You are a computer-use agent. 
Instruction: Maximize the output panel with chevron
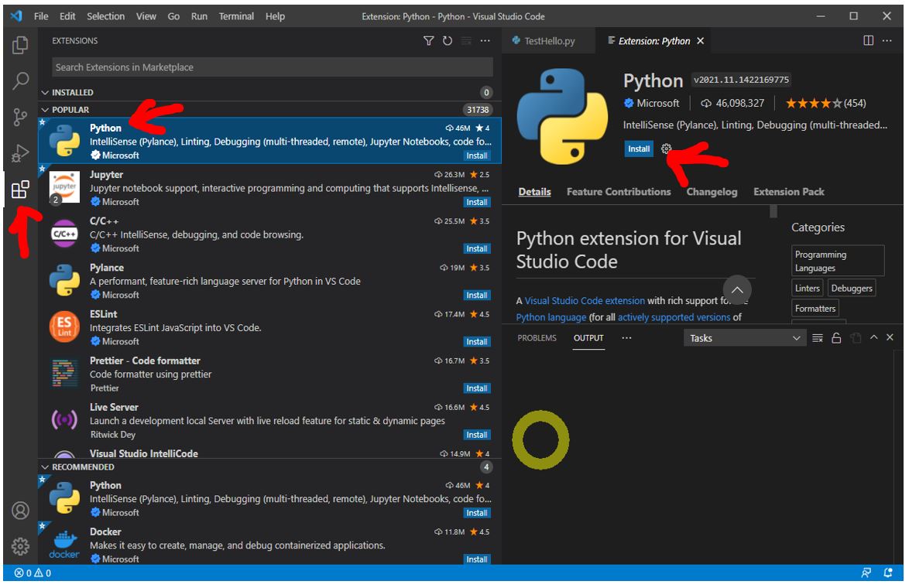tap(873, 338)
